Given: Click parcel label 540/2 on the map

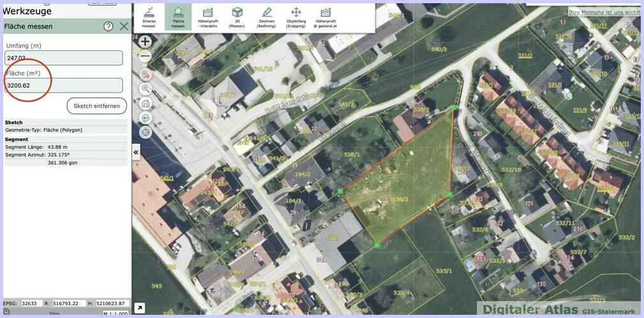Looking at the screenshot, I should [x=439, y=49].
